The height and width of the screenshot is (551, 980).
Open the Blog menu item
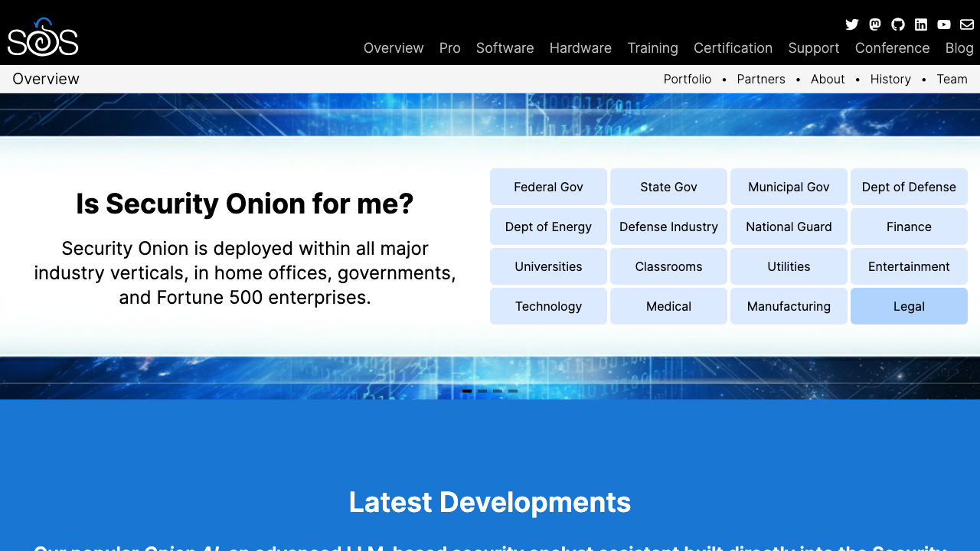coord(959,48)
